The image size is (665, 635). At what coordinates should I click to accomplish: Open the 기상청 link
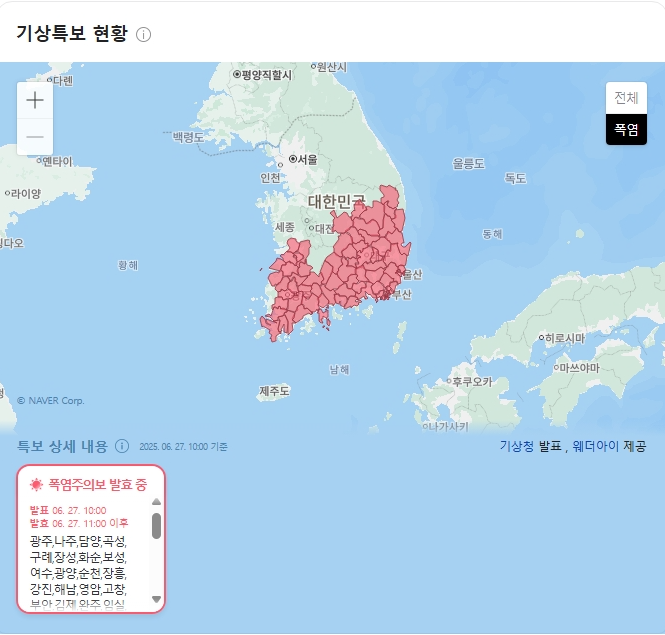[x=517, y=446]
